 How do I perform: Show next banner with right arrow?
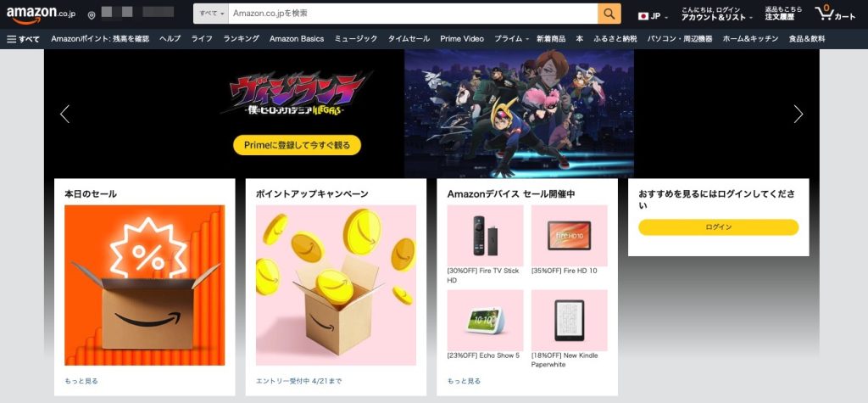coord(798,114)
